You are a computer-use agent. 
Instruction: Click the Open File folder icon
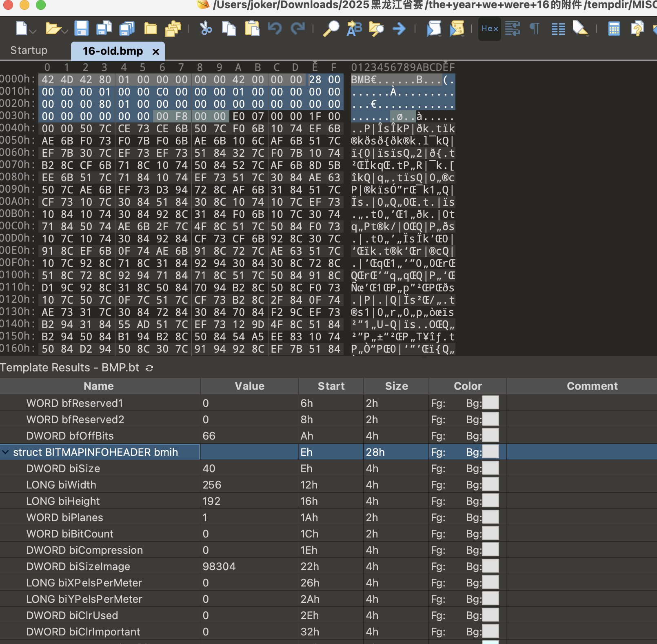coord(52,29)
